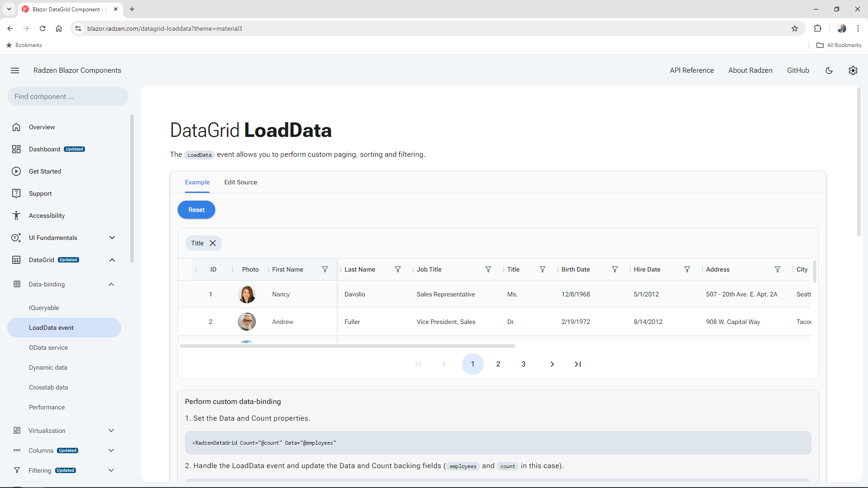Open API Reference link

(x=692, y=70)
